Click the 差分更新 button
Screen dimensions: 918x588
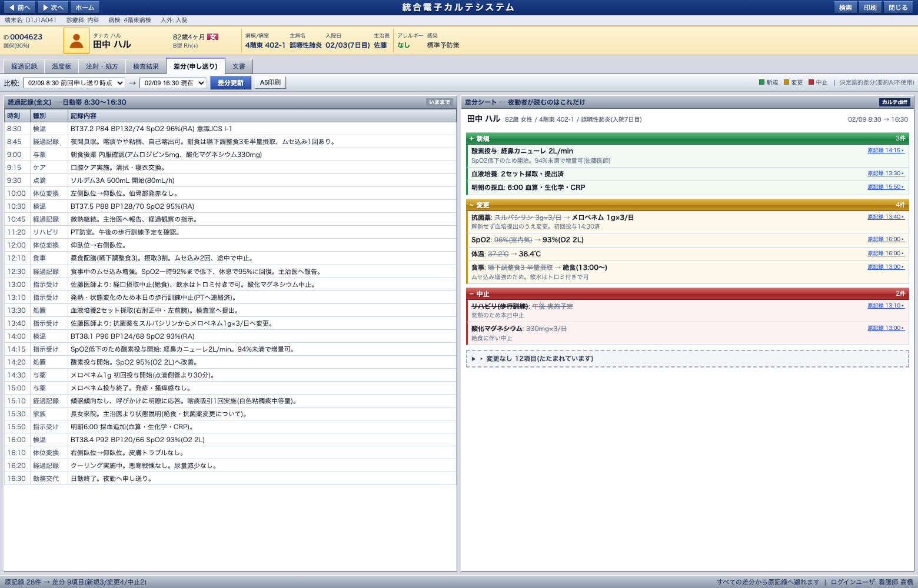(x=231, y=83)
